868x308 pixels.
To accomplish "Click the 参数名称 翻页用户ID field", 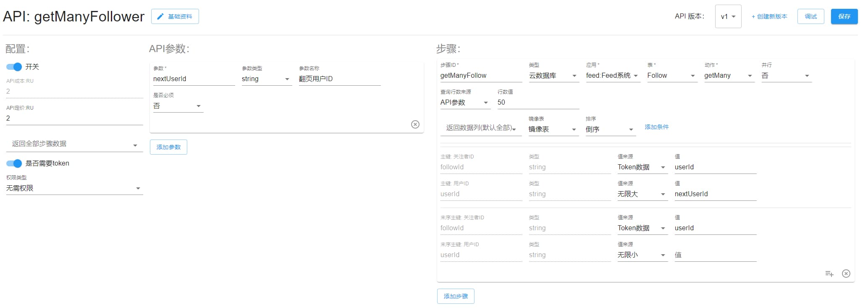I will pyautogui.click(x=340, y=79).
